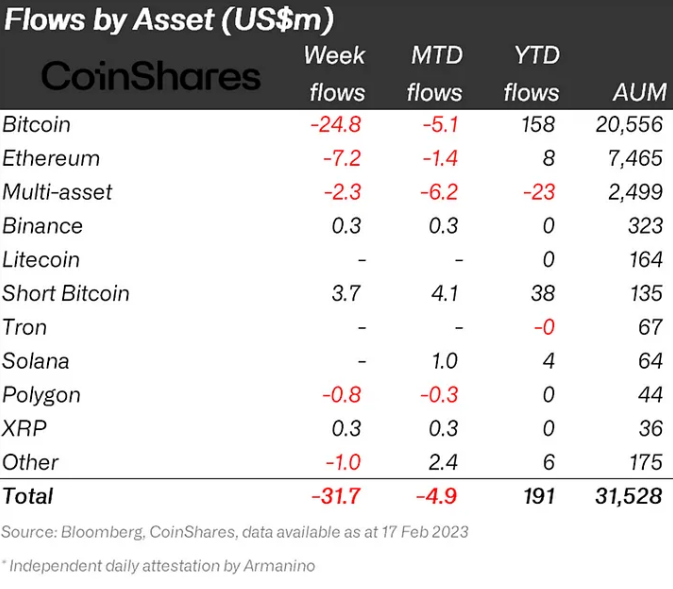This screenshot has height=589, width=673.
Task: Click Ethereum's AUM value 7,465
Action: [x=635, y=158]
